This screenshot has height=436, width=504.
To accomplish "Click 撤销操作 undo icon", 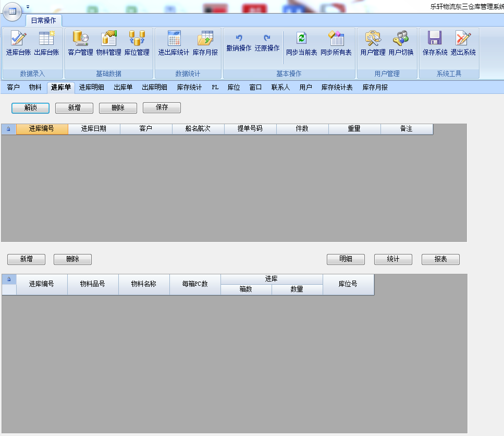I will 239,43.
